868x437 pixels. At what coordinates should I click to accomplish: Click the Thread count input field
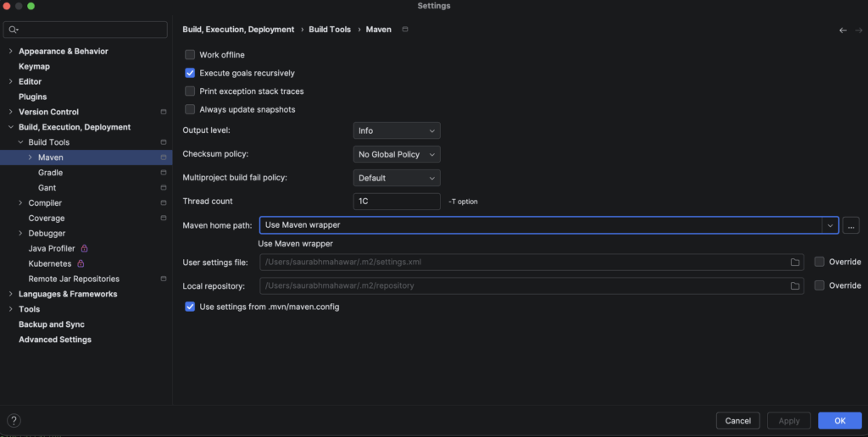(x=396, y=202)
